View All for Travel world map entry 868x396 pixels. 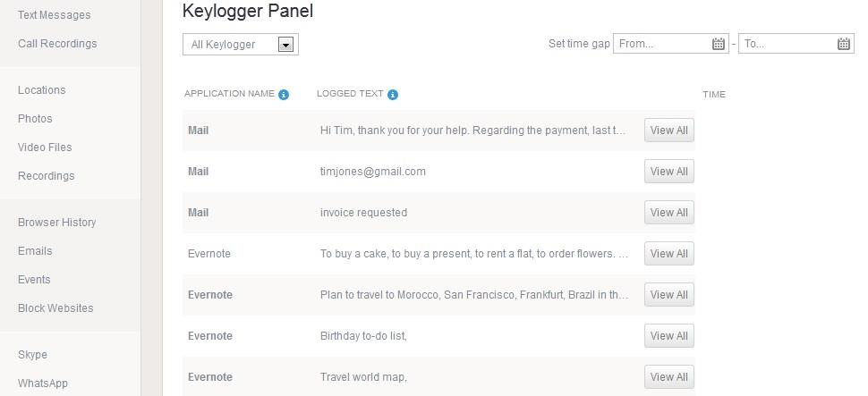click(x=668, y=376)
